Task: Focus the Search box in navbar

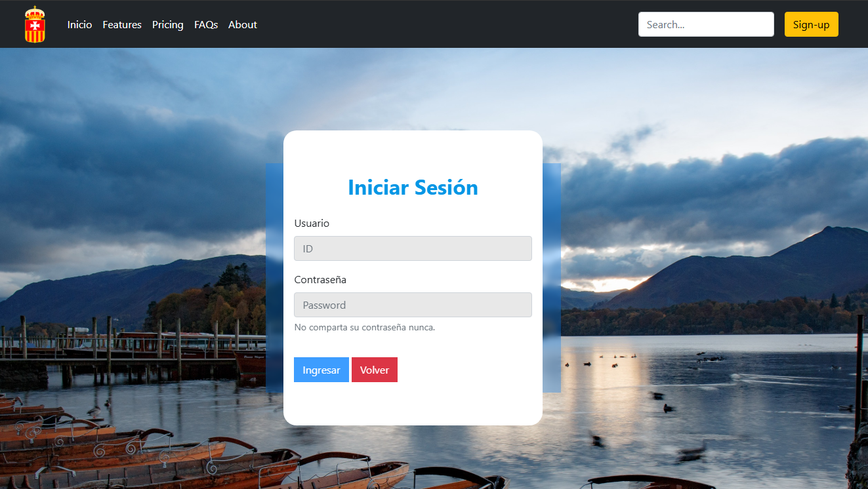Action: (705, 25)
